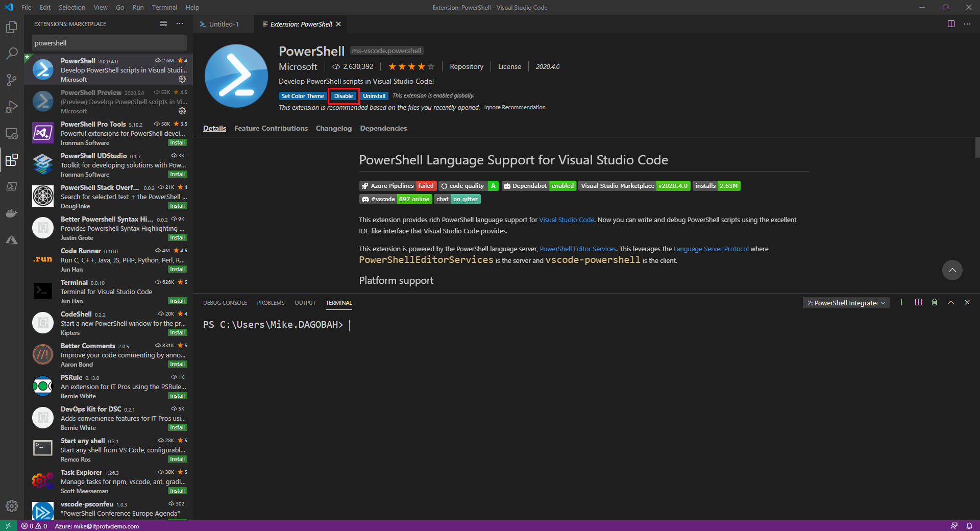Switch to Problems panel tab
The image size is (980, 531).
271,303
